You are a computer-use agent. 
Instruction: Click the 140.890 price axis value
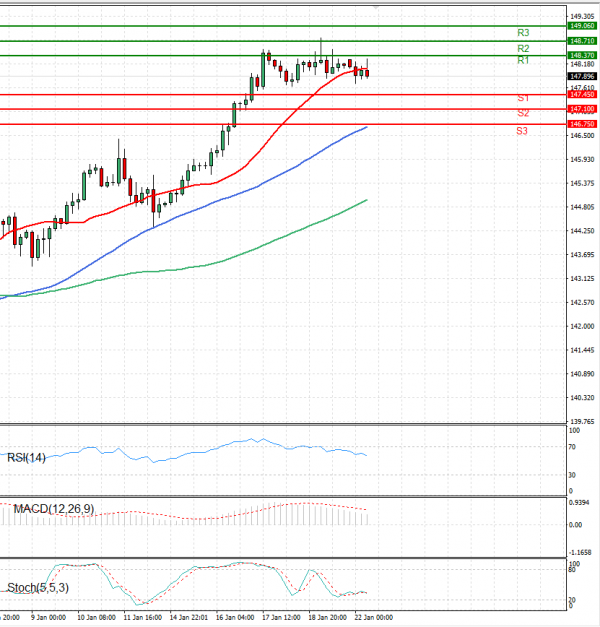pyautogui.click(x=582, y=374)
